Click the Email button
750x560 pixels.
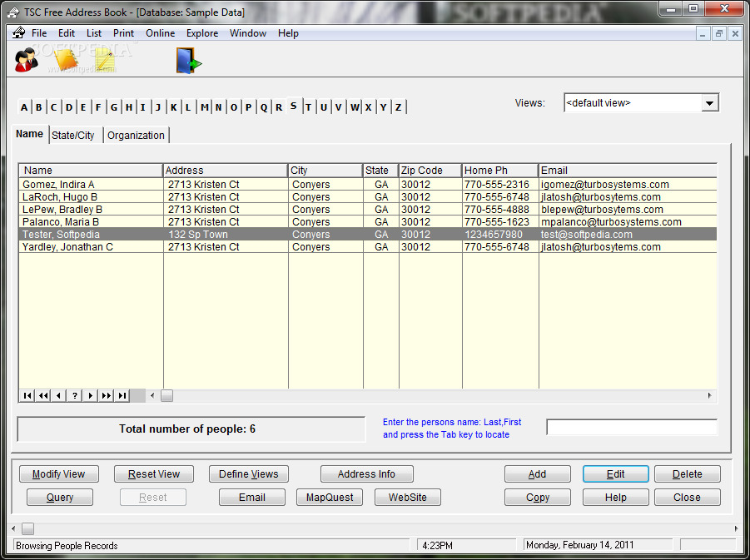coord(251,498)
